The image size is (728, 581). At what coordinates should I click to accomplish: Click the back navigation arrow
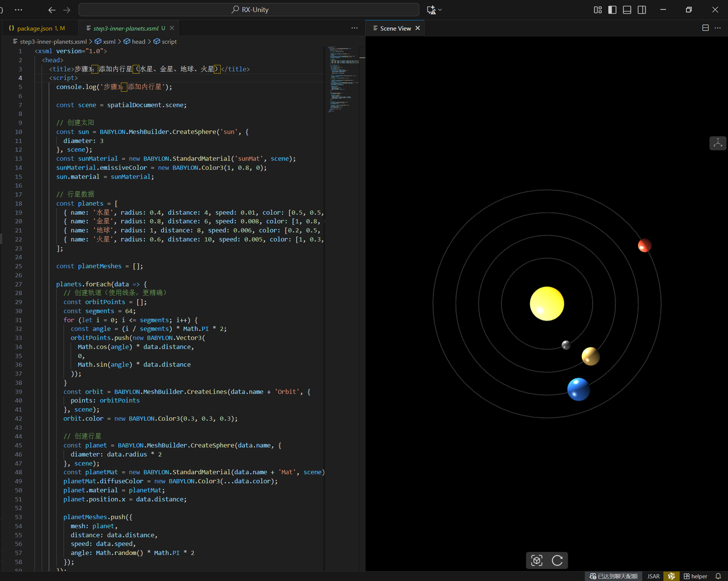coord(51,10)
